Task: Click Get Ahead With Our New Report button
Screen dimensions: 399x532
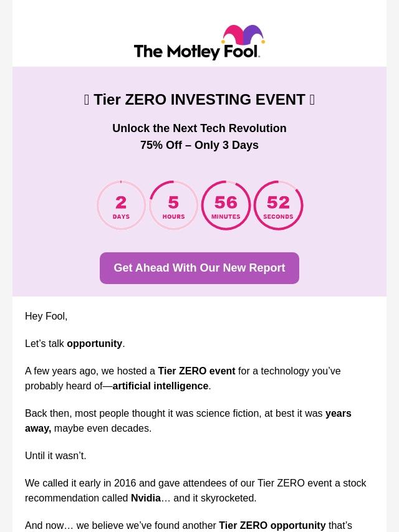Action: pyautogui.click(x=199, y=268)
